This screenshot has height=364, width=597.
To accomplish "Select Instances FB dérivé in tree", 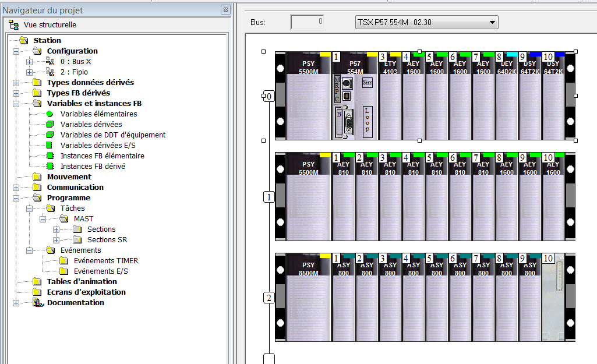I will point(92,167).
